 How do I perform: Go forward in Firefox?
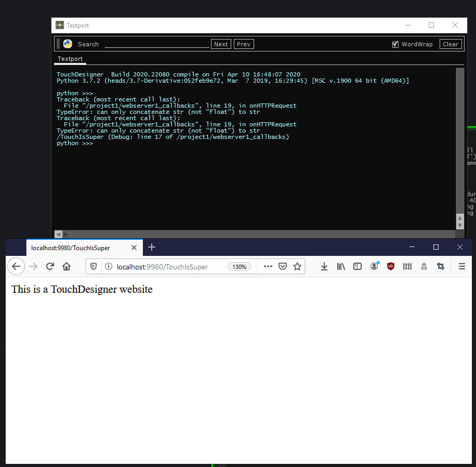pyautogui.click(x=33, y=266)
